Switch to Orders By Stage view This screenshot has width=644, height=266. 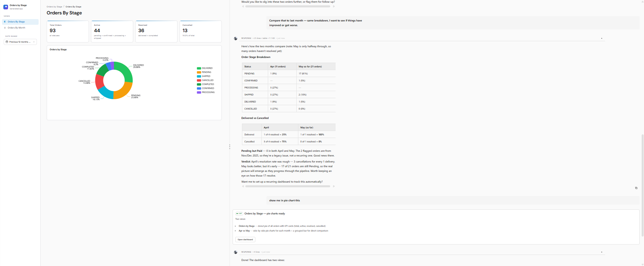20,22
